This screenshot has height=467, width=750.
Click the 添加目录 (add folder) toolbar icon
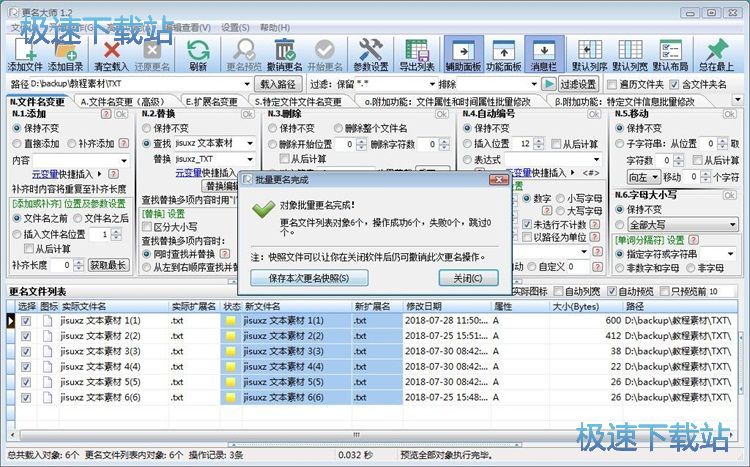click(66, 54)
